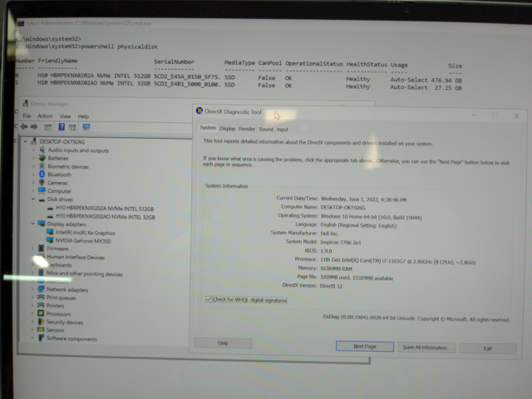The image size is (532, 399).
Task: Select the NVIDIA GeForce MX350 adapter
Action: [x=81, y=240]
